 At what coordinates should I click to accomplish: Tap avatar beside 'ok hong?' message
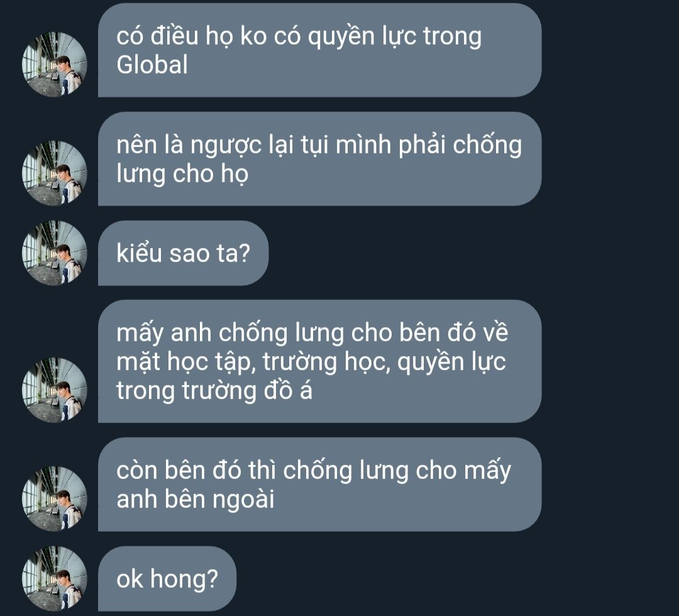coord(55,579)
